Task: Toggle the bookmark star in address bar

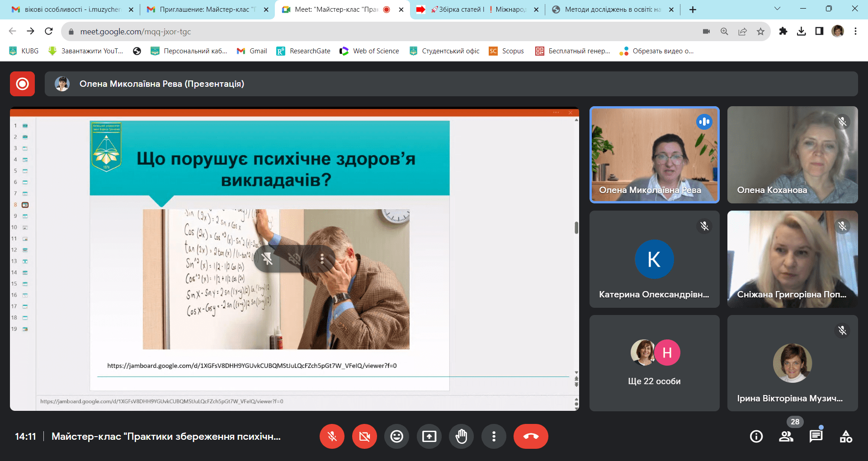Action: pos(761,31)
